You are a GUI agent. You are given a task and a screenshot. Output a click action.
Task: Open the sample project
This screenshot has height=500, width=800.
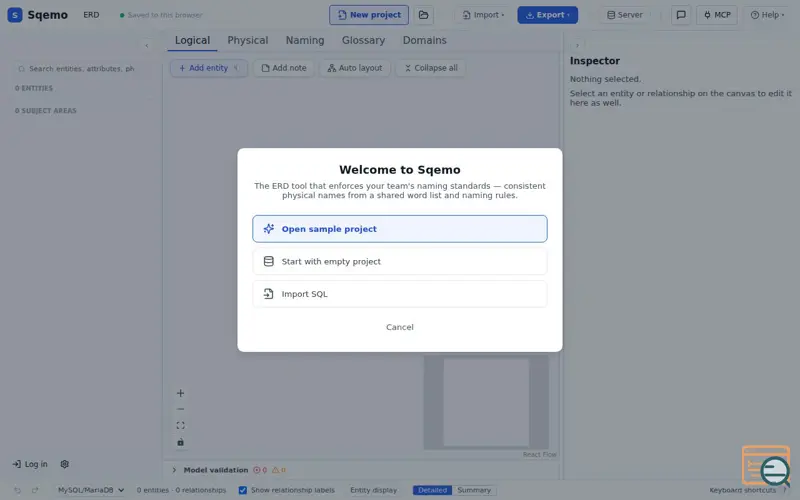pos(399,229)
